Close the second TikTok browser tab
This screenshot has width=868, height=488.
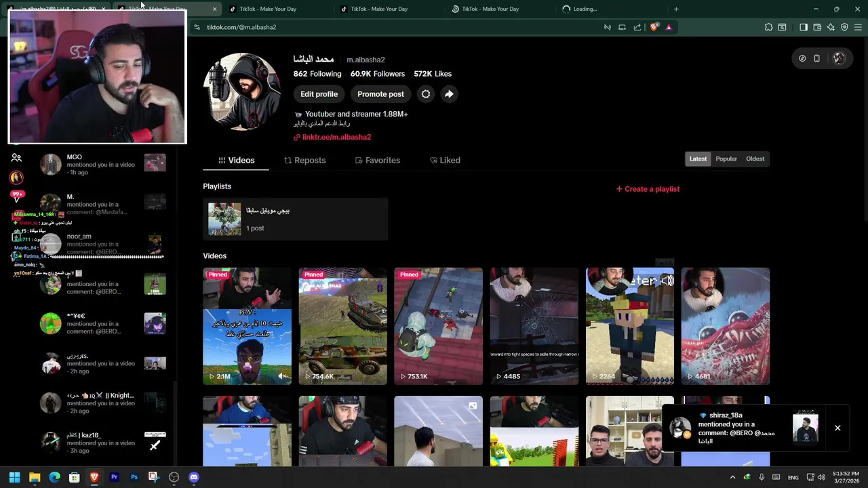pos(215,9)
